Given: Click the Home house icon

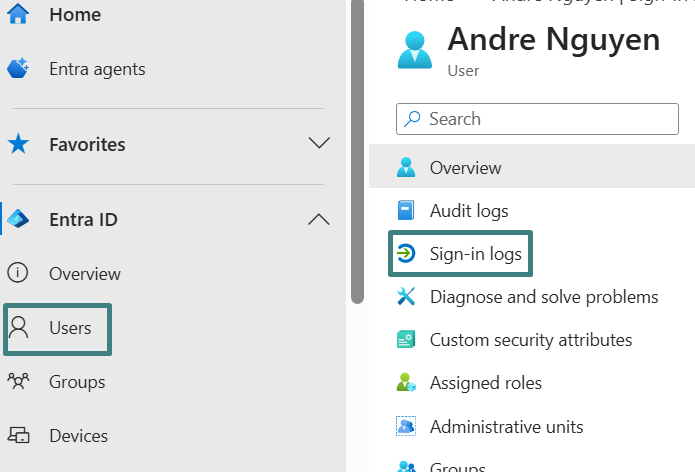Looking at the screenshot, I should pyautogui.click(x=18, y=14).
